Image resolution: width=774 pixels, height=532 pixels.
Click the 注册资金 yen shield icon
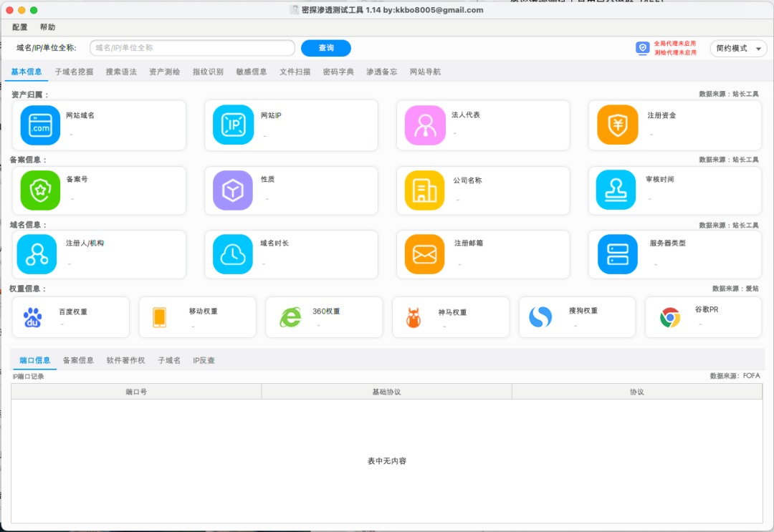pos(618,125)
